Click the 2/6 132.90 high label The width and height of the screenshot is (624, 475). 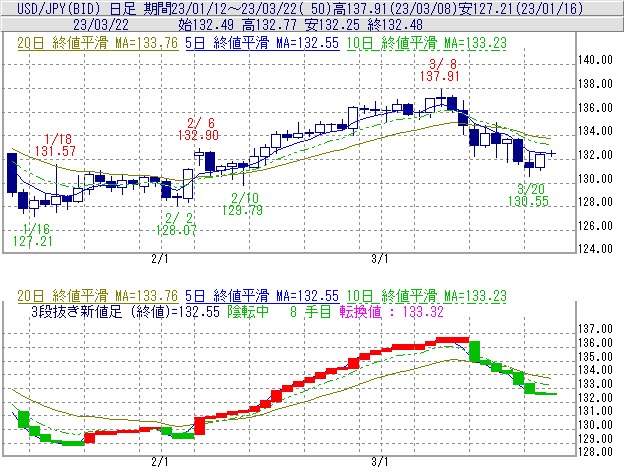click(198, 129)
